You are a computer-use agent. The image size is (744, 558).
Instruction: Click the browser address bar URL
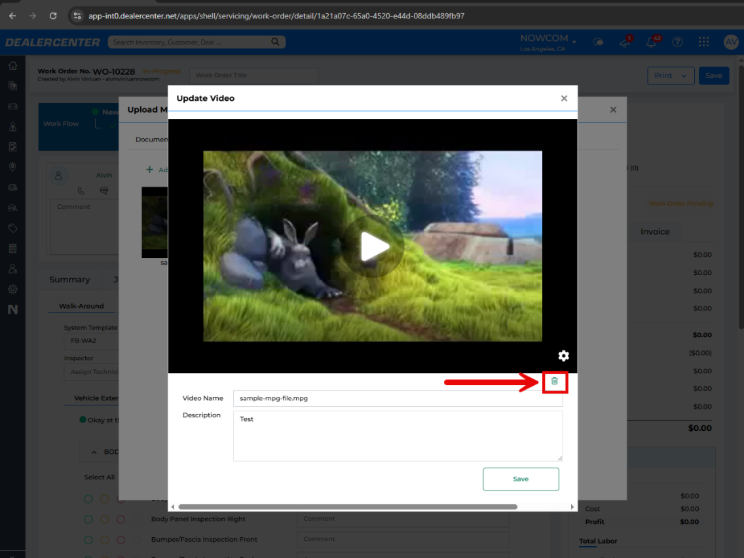click(276, 16)
